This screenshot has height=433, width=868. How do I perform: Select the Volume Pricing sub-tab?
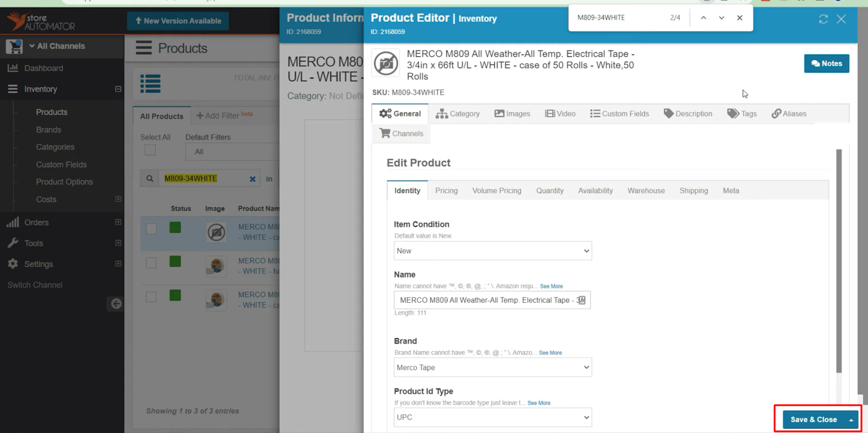coord(497,190)
